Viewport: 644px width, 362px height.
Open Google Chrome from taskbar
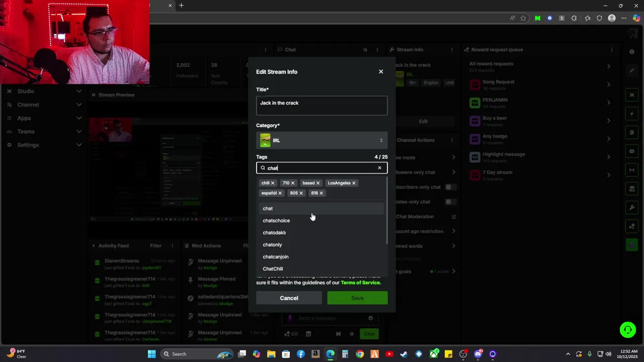360,354
